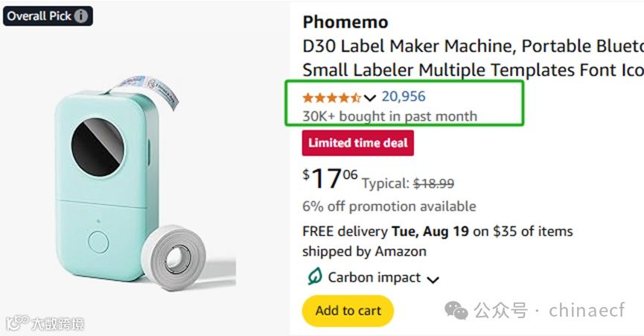This screenshot has width=644, height=336.
Task: Click the WeChat logo watermark icon
Action: coord(456,311)
